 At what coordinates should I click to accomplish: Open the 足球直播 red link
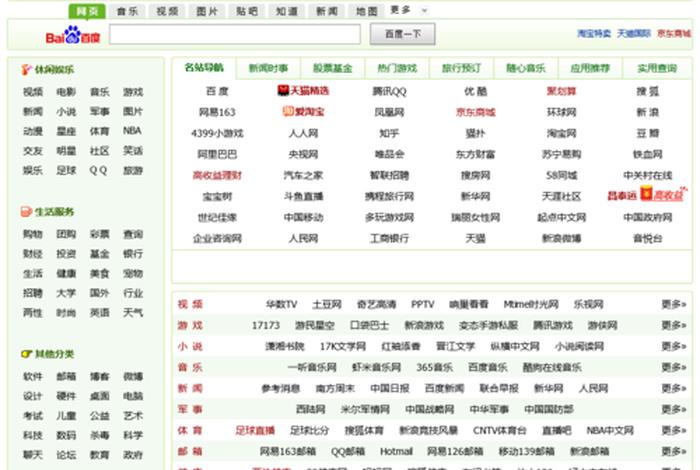[x=255, y=430]
